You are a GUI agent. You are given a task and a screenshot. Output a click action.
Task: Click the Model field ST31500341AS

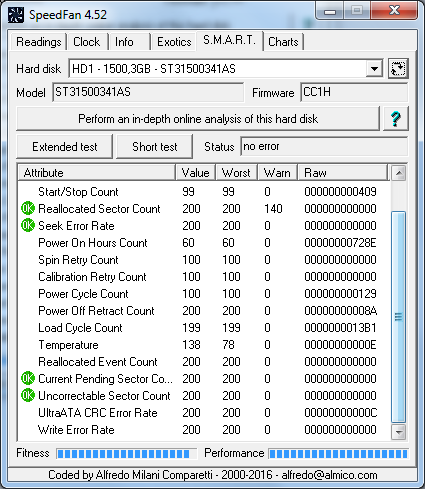[148, 92]
